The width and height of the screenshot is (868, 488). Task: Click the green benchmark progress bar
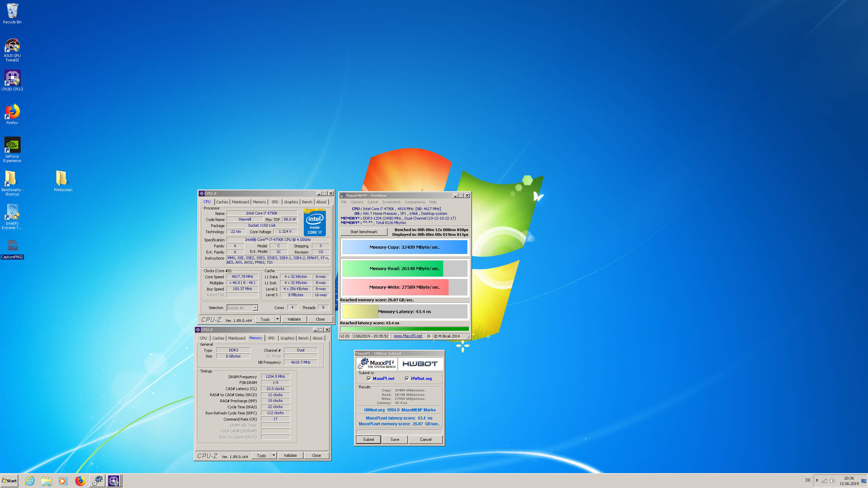405,329
